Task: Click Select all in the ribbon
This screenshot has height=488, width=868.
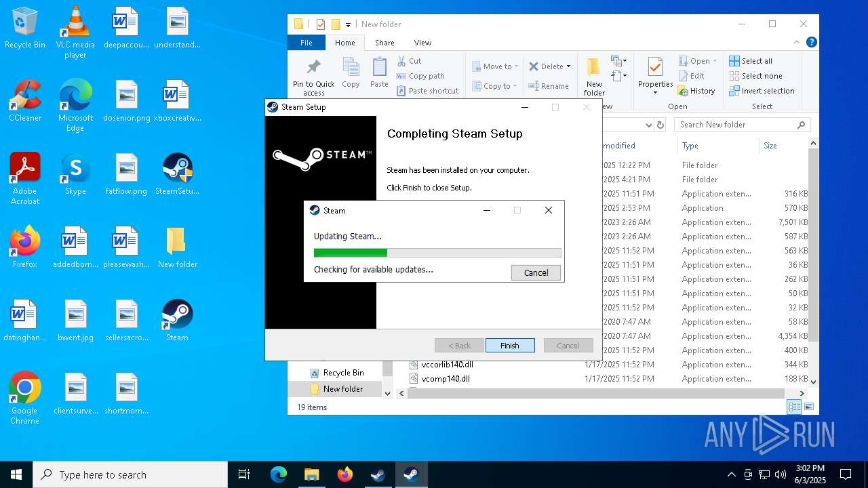Action: (x=751, y=61)
